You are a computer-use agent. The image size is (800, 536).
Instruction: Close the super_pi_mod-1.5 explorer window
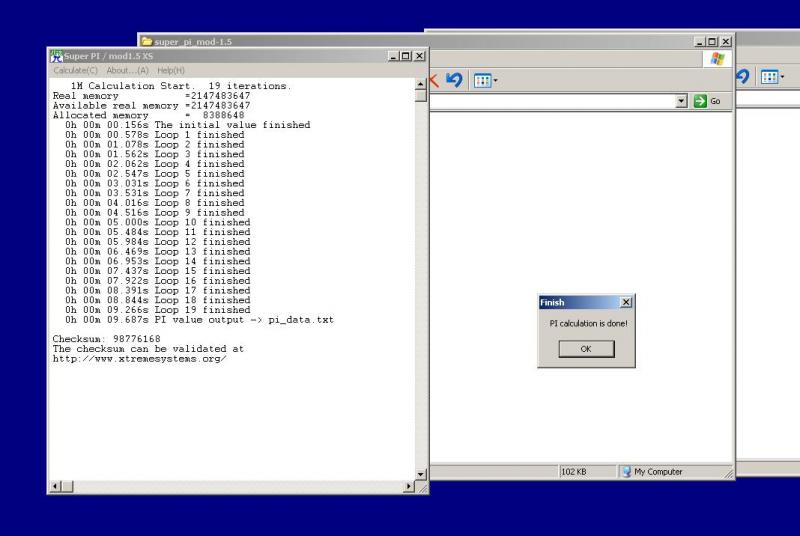point(726,42)
